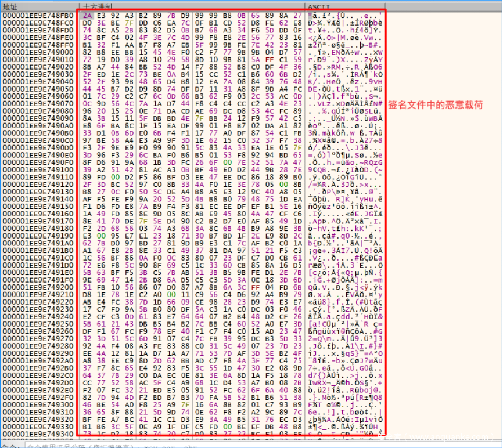Image resolution: width=503 pixels, height=448 pixels.
Task: Click the 00 byte in row 000001EE9E749330
Action: [228, 427]
